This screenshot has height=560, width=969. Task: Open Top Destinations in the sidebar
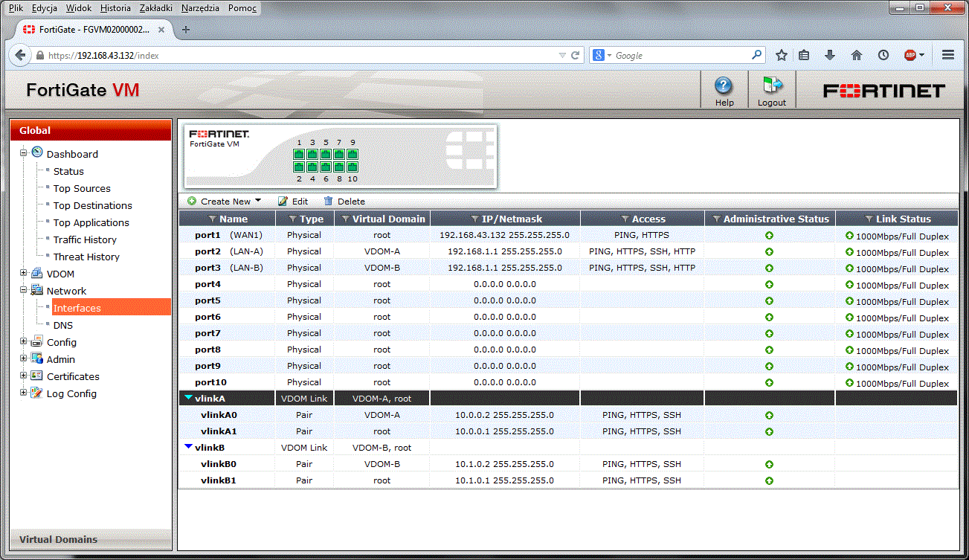tap(93, 205)
